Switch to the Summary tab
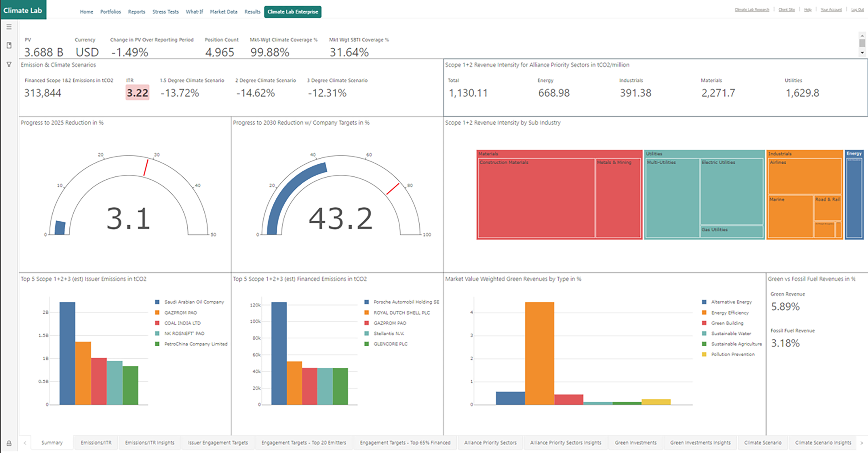Screen dimensions: 868x453 (52, 443)
